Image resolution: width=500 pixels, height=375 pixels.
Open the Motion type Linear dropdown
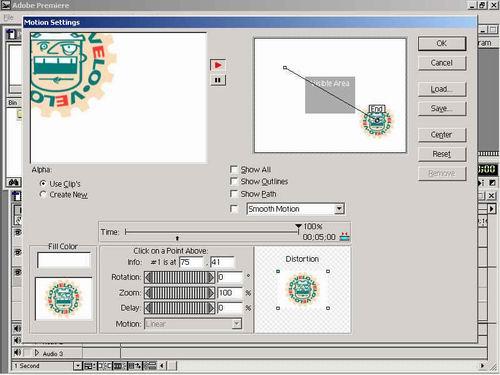[x=237, y=324]
